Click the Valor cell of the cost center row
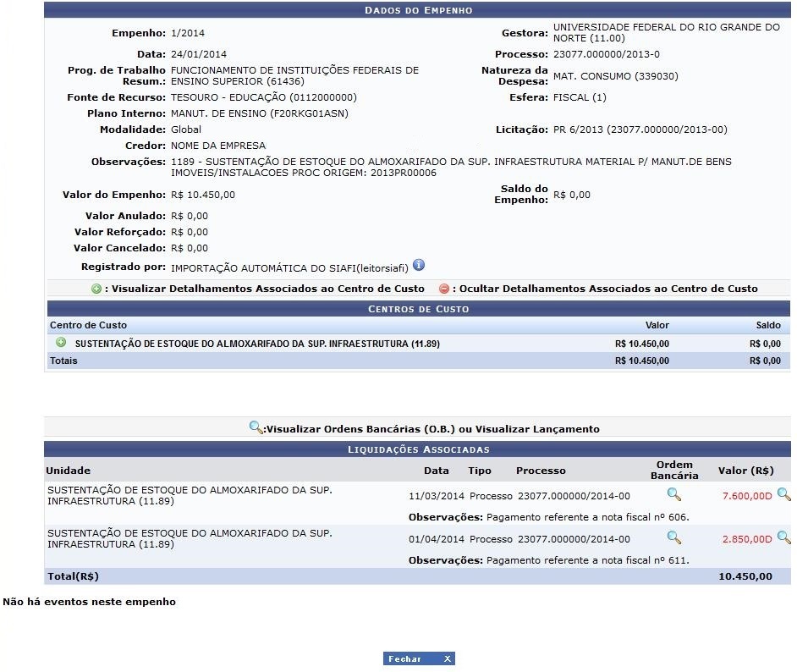797x672 pixels. [x=642, y=344]
